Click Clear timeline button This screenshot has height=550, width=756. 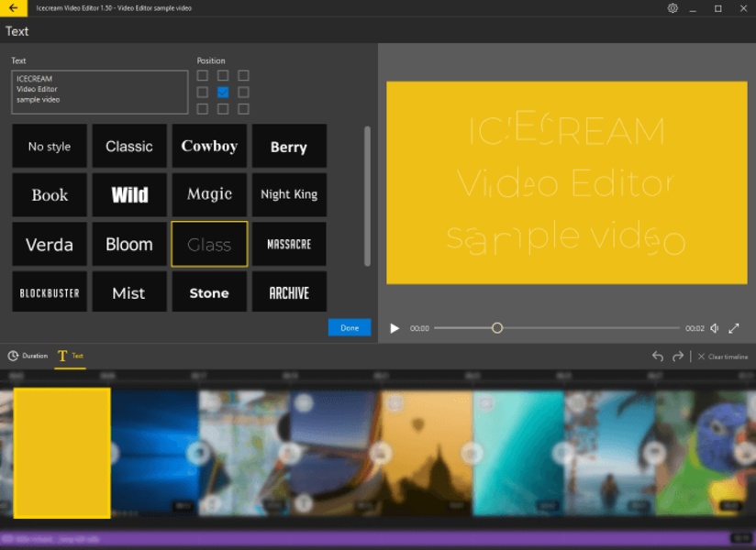pos(723,357)
